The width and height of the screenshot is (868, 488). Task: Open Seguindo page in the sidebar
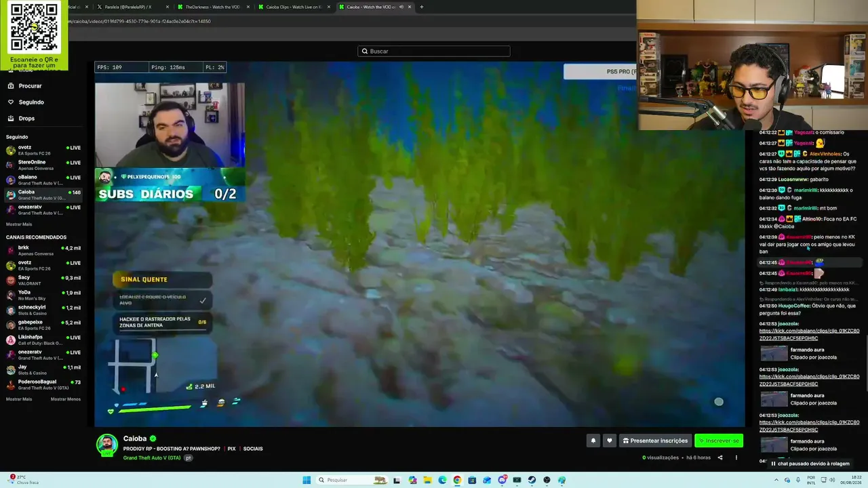[26, 102]
